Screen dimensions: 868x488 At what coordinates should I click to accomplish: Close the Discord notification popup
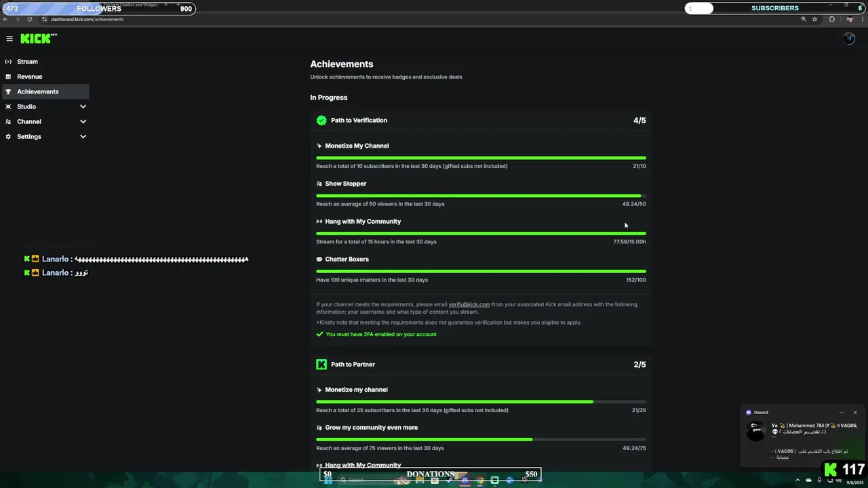(855, 412)
